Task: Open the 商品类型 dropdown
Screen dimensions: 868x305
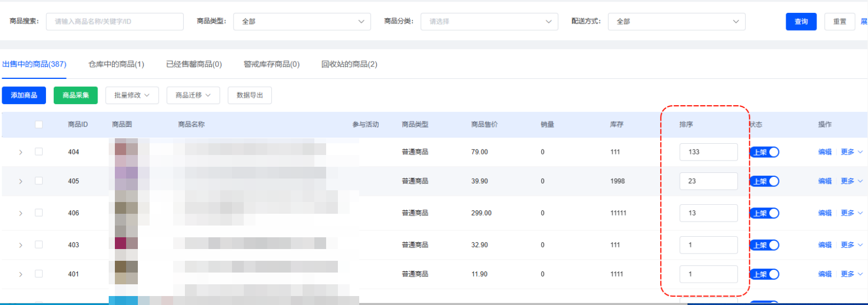Action: pos(301,22)
